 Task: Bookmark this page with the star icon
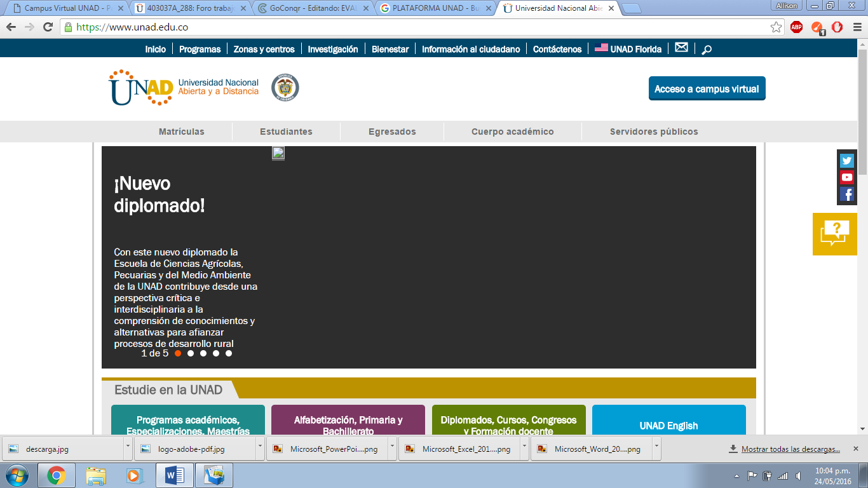pyautogui.click(x=776, y=27)
